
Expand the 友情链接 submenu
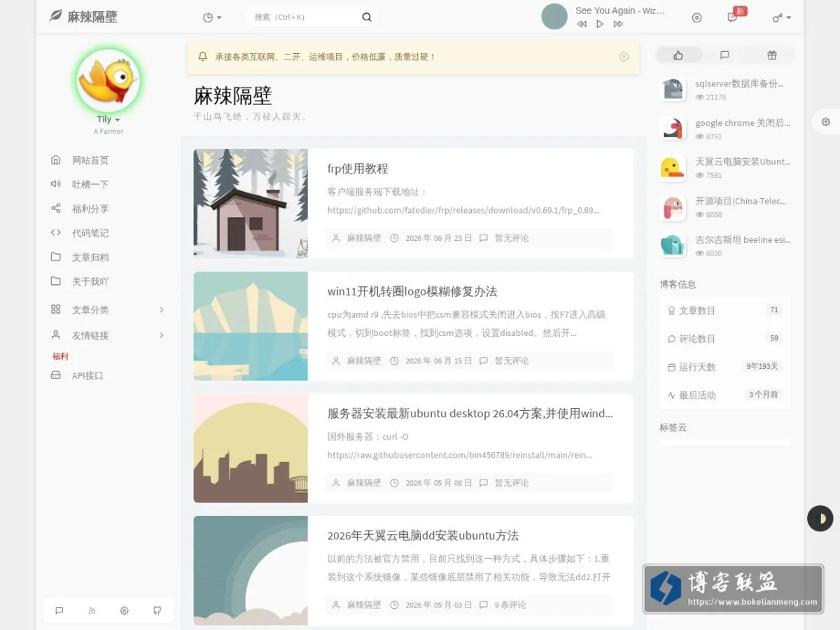(x=108, y=335)
